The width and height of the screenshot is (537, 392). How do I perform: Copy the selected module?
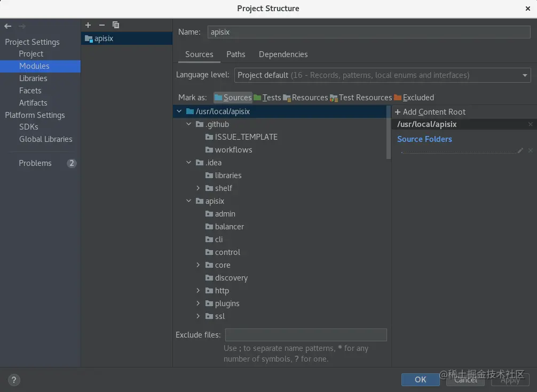pyautogui.click(x=116, y=25)
